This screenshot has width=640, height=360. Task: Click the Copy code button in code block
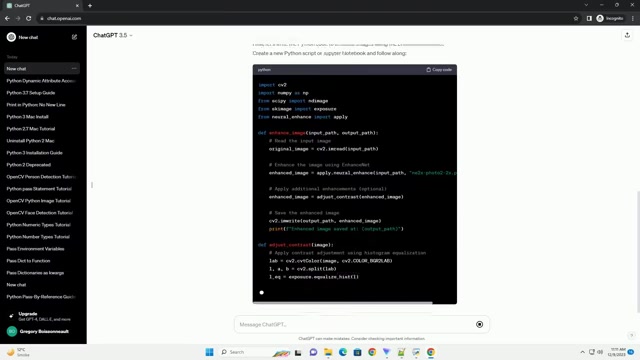point(439,70)
